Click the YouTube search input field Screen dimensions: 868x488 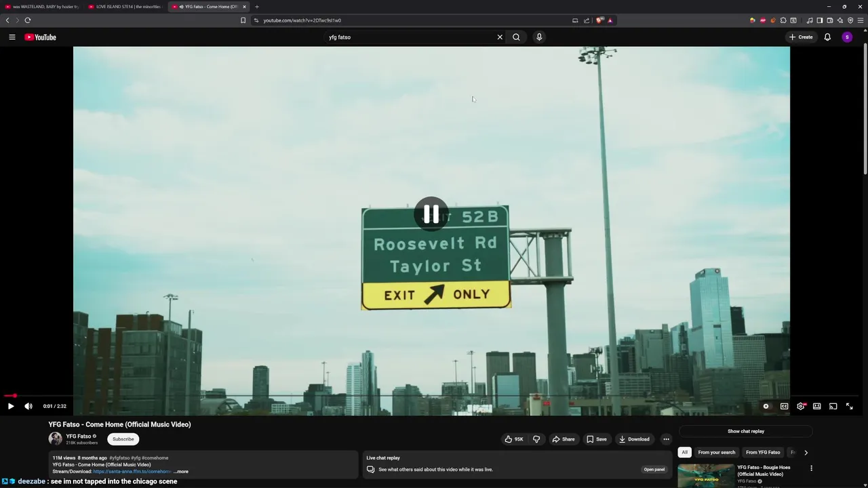pyautogui.click(x=410, y=37)
